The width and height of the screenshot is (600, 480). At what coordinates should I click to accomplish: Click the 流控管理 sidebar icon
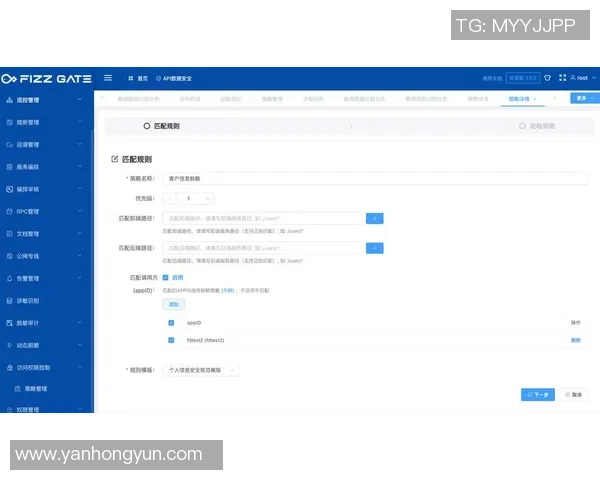tap(10, 100)
